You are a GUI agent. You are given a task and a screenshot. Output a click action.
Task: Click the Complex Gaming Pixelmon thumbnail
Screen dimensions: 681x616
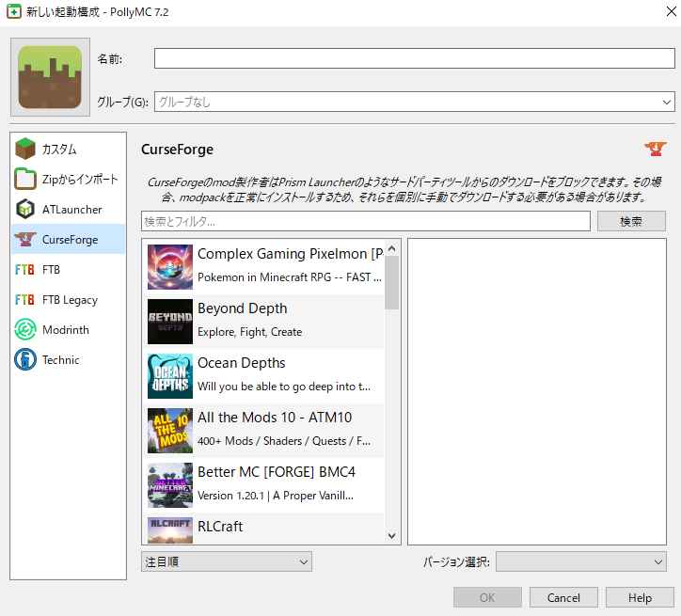coord(170,266)
